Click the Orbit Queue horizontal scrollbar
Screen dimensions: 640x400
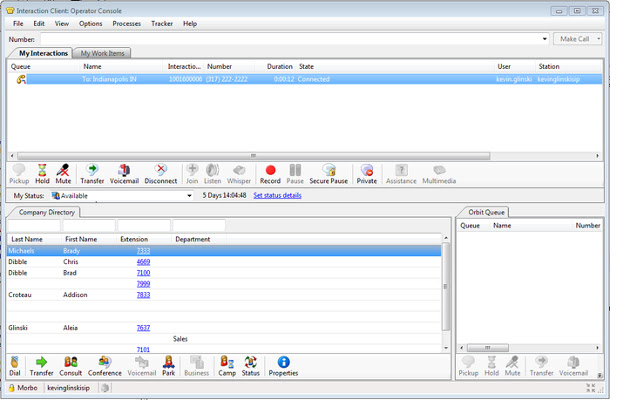487,348
